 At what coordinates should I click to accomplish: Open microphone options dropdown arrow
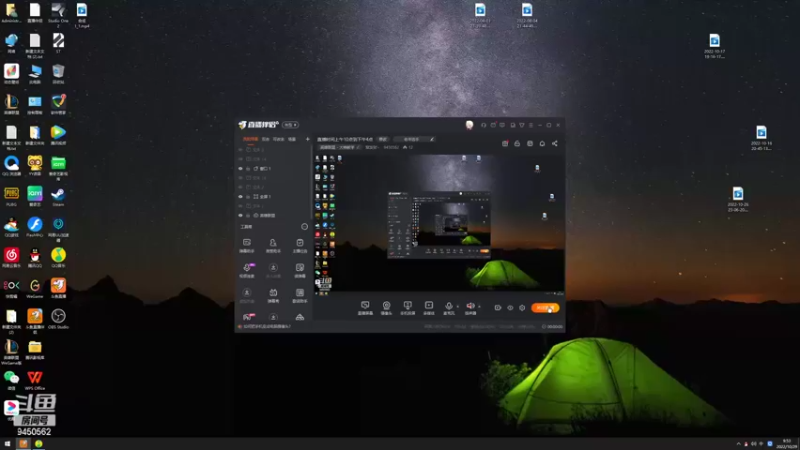click(457, 306)
